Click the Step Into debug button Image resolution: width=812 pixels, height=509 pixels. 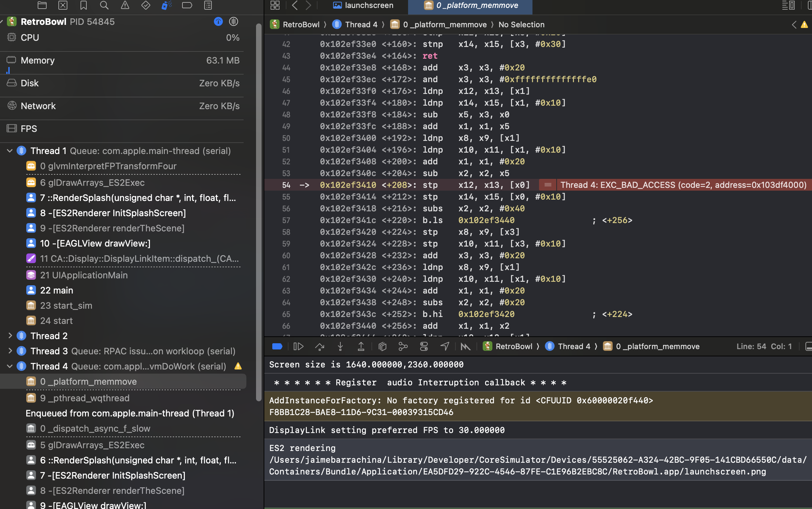340,346
